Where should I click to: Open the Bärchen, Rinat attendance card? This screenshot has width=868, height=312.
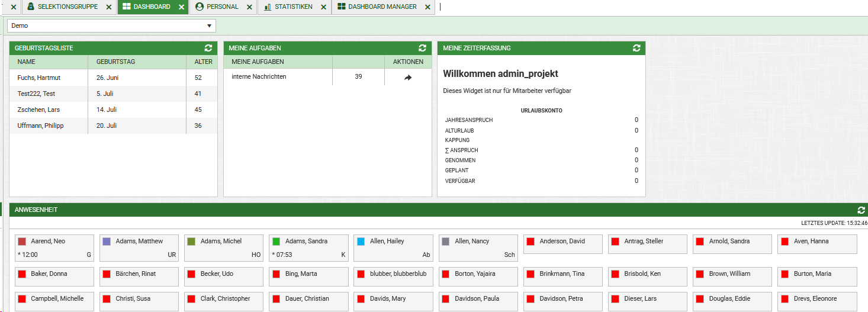pos(139,276)
